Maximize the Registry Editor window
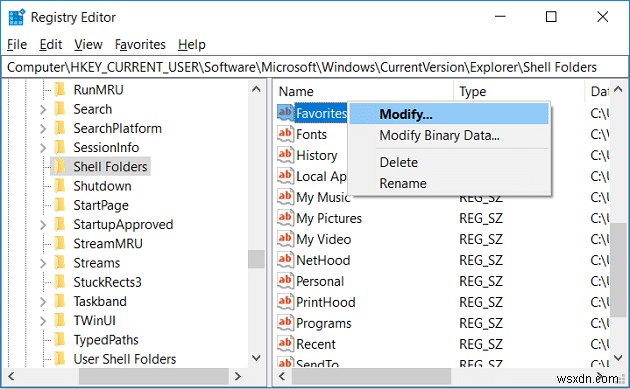Screen dimensions: 630x389 point(551,17)
